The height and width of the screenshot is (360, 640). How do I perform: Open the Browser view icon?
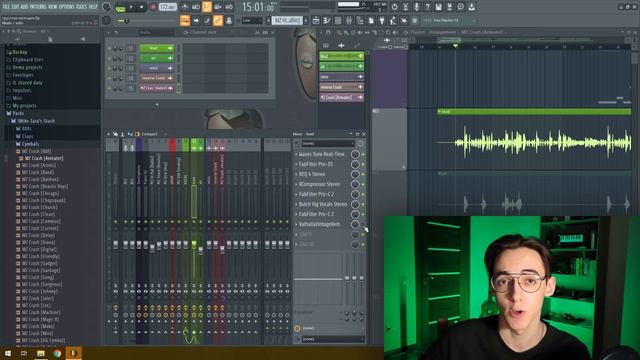[x=360, y=20]
